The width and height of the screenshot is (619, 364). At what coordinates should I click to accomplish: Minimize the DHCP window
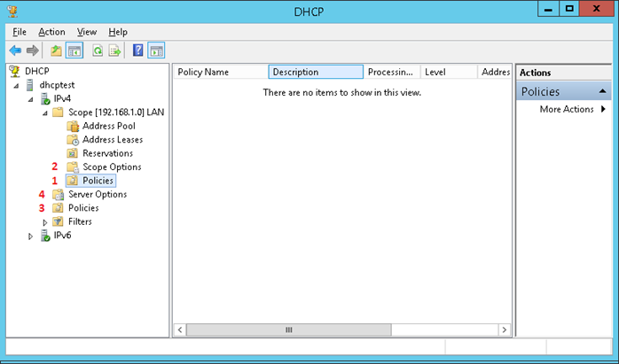pos(548,9)
